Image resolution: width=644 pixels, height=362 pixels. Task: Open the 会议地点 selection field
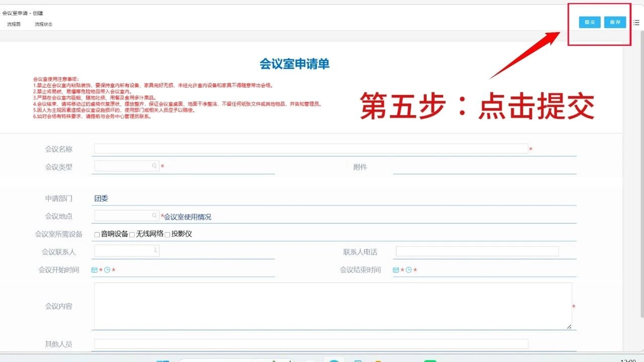click(x=123, y=215)
